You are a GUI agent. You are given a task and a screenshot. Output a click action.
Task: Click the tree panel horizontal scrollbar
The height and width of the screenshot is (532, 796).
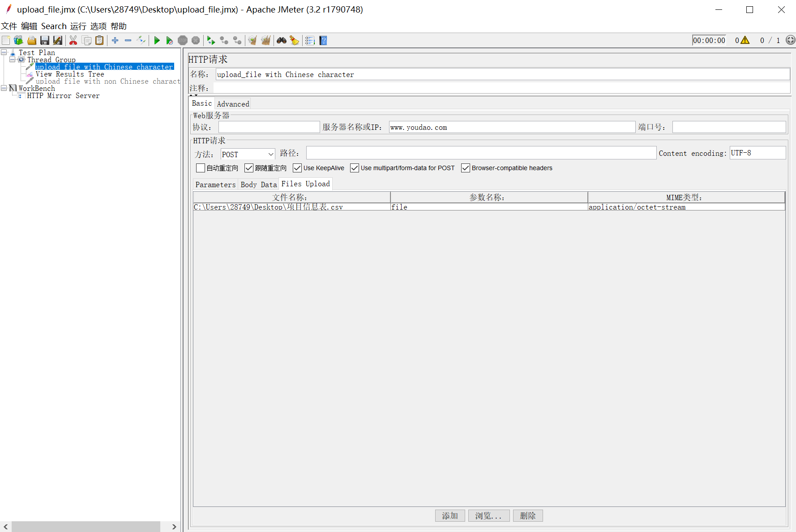(x=86, y=527)
